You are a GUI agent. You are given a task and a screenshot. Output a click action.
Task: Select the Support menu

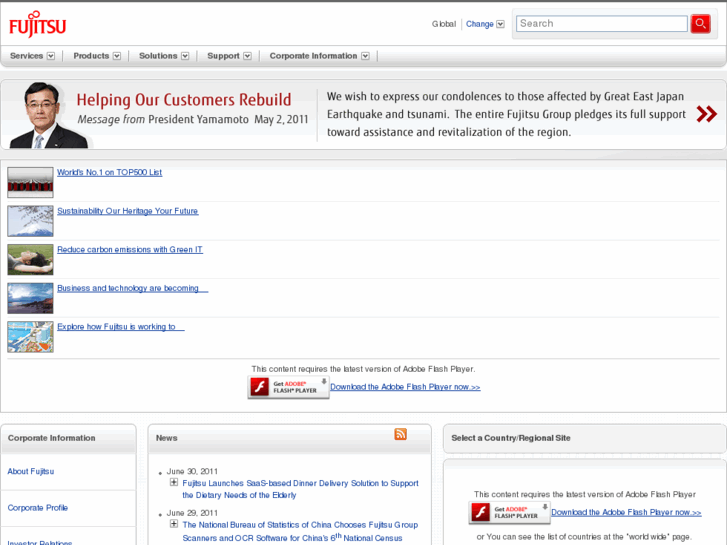[x=223, y=56]
